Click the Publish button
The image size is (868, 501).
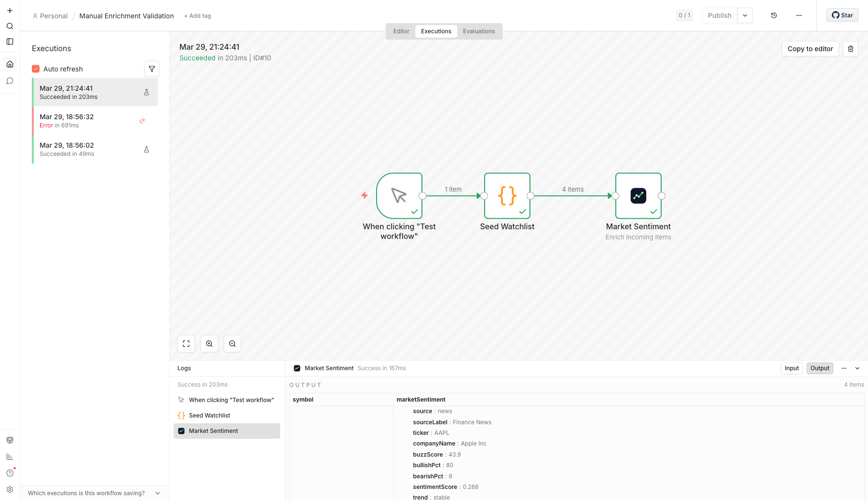click(719, 15)
